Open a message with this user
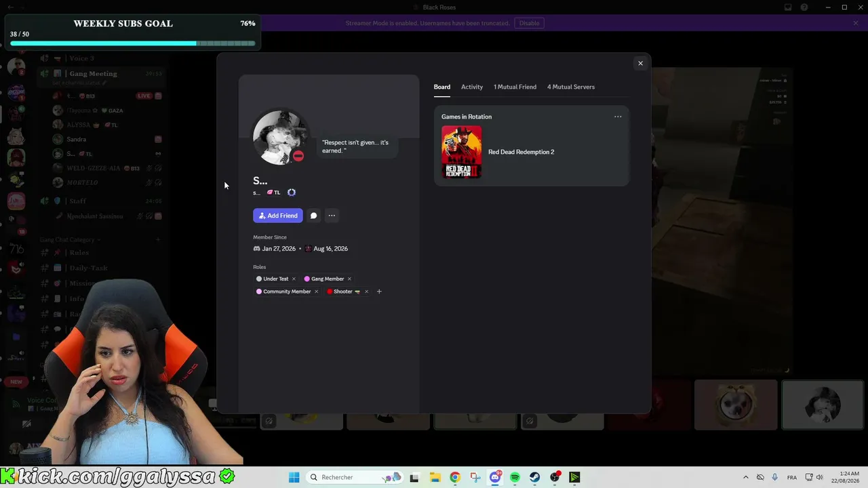Image resolution: width=868 pixels, height=488 pixels. [x=313, y=216]
